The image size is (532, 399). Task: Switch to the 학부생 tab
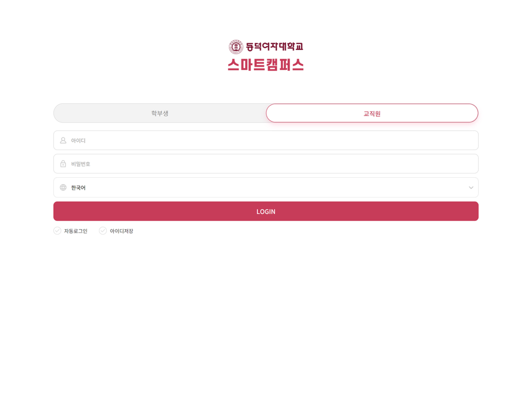(x=160, y=113)
